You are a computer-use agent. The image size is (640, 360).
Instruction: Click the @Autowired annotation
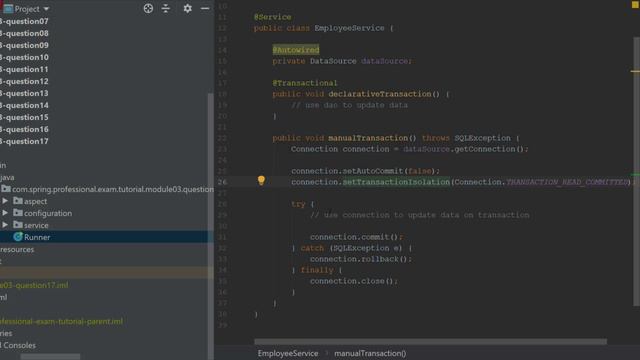tap(296, 50)
